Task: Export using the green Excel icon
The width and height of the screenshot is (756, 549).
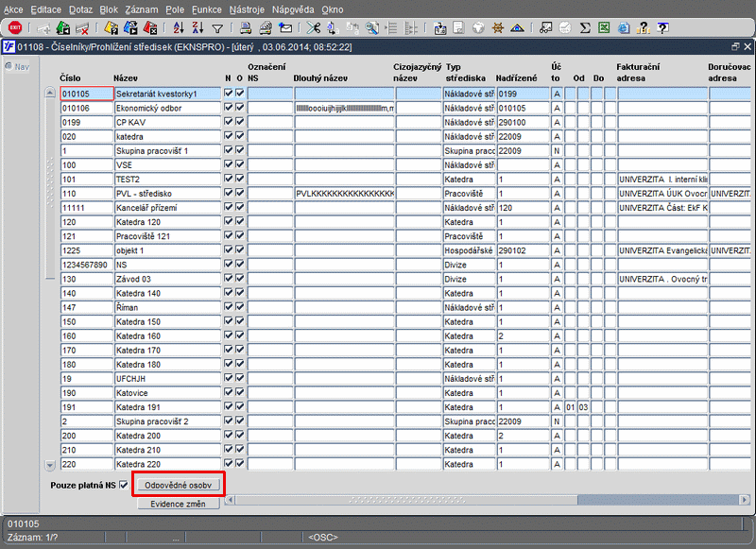Action: [x=604, y=28]
